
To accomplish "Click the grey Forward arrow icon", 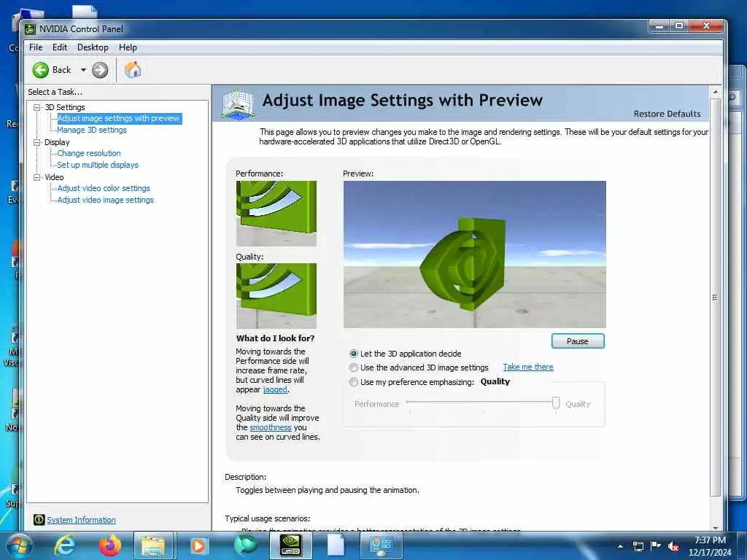I will coord(100,70).
